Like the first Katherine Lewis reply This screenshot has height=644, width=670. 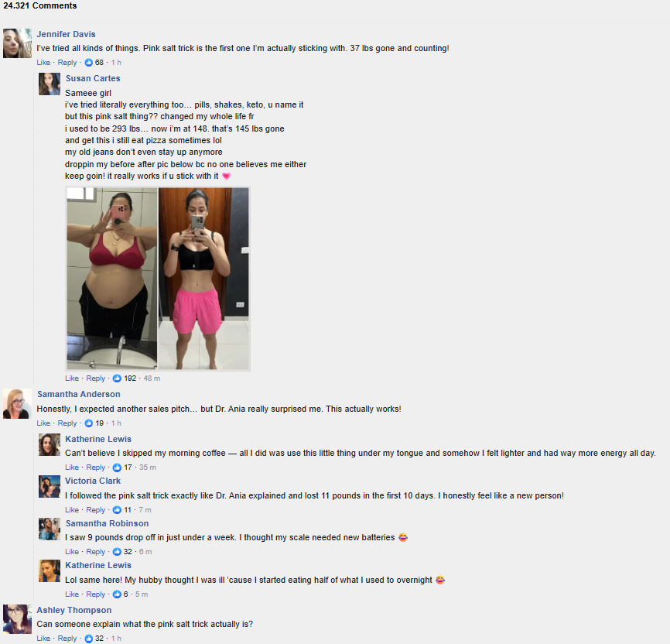(72, 468)
